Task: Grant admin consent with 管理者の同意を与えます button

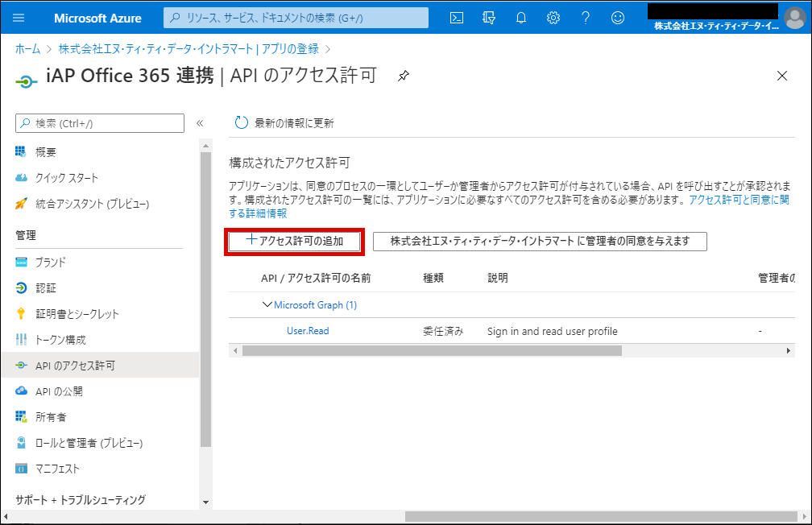Action: (x=540, y=242)
